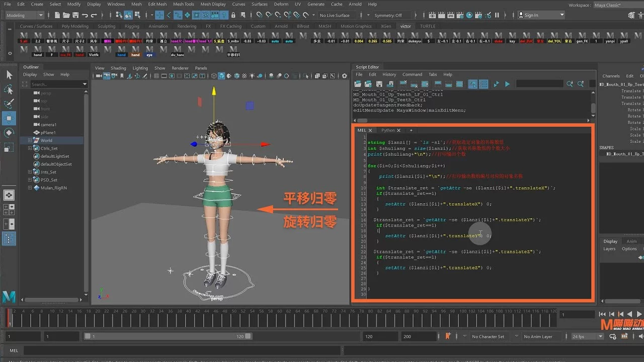Open the Modeling menu set dropdown

click(25, 16)
